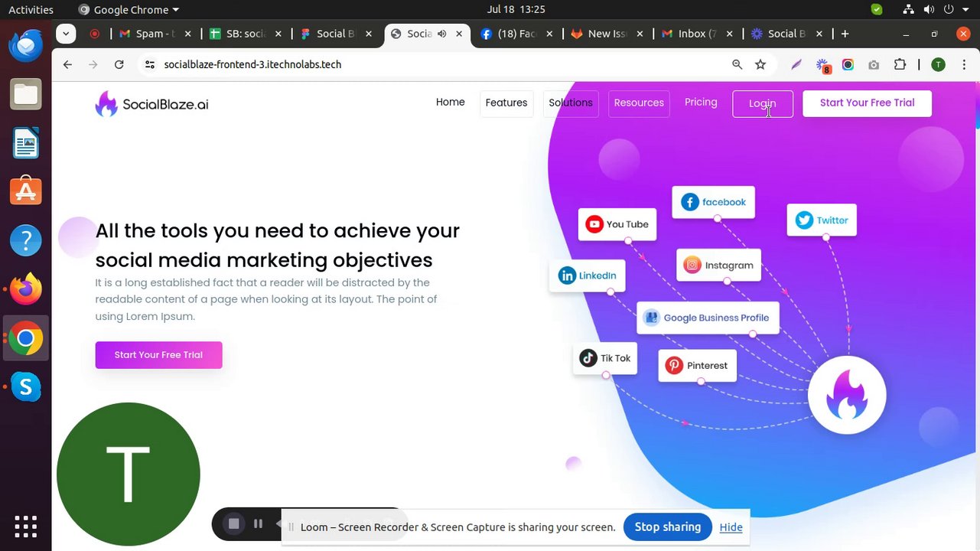The width and height of the screenshot is (980, 551).
Task: Open the Jul 18 13:25 clock
Action: tap(516, 10)
